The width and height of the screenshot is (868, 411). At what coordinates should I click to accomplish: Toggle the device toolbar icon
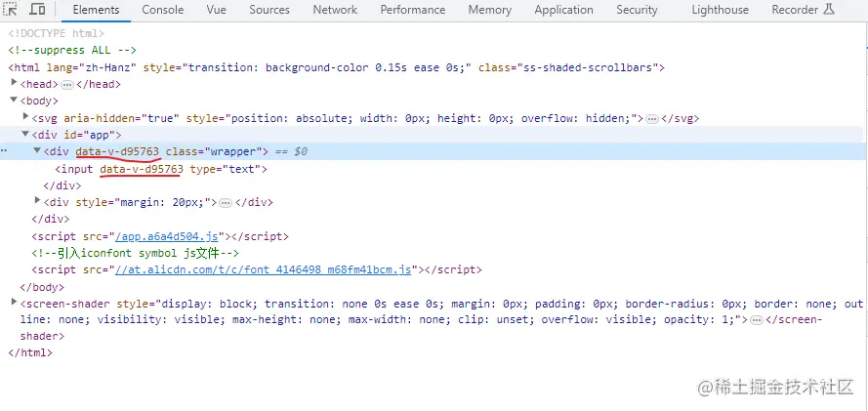click(x=38, y=10)
